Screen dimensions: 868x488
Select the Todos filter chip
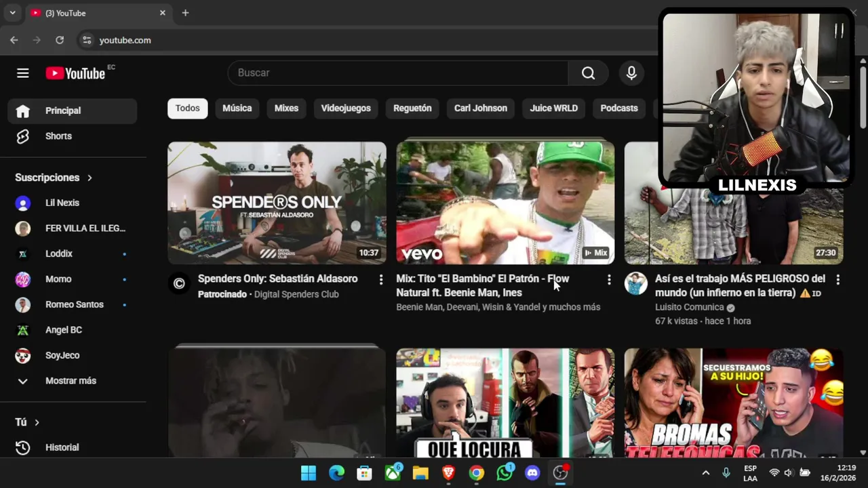pyautogui.click(x=188, y=108)
